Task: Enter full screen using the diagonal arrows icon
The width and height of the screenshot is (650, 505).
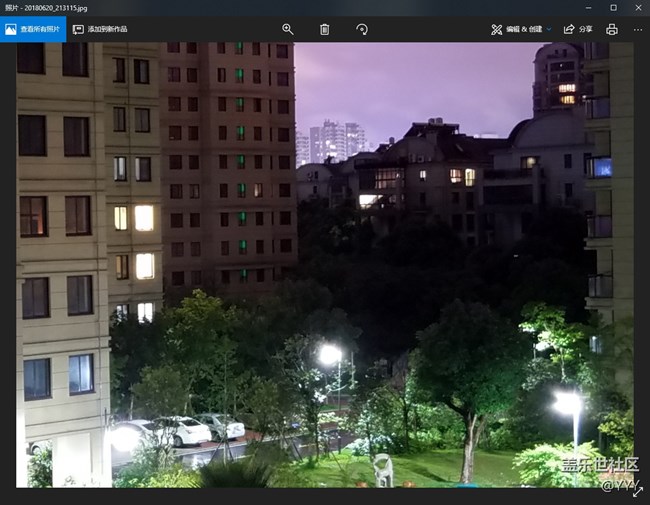Action: (x=637, y=491)
